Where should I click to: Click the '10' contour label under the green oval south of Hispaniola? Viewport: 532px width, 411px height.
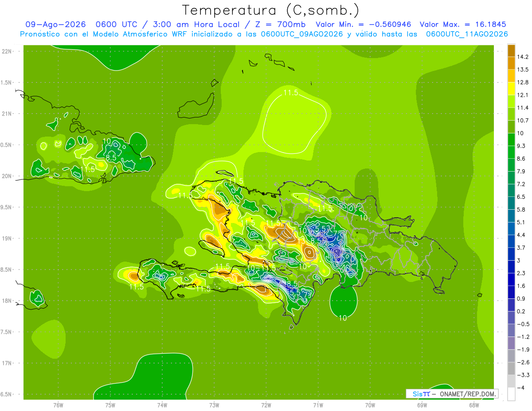[343, 318]
